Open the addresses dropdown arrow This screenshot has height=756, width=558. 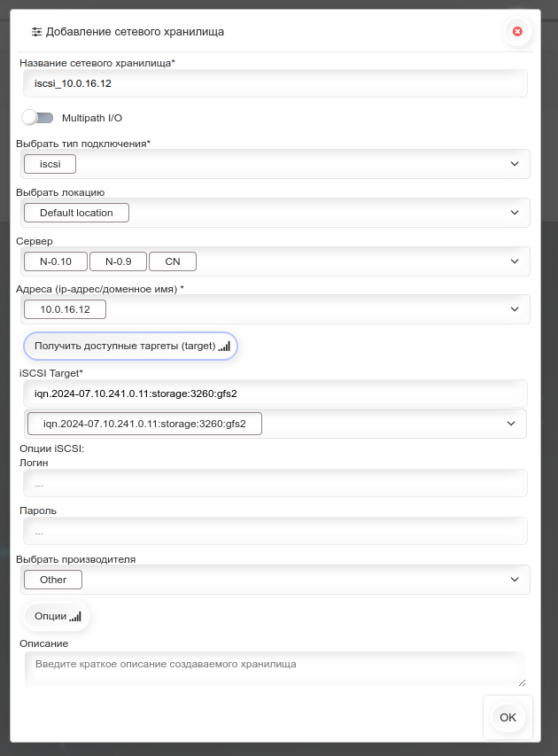pyautogui.click(x=515, y=309)
